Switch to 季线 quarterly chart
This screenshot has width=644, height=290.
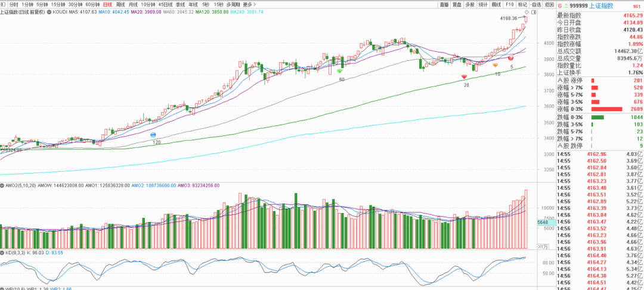point(180,5)
